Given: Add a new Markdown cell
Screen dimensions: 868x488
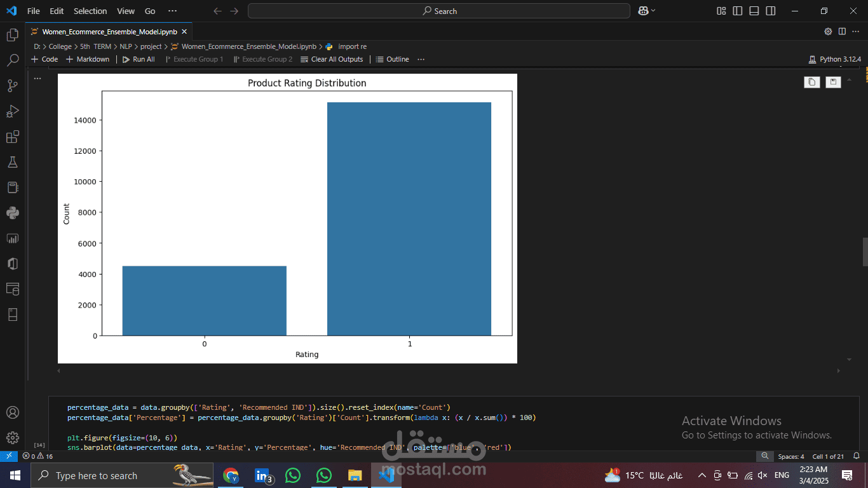Looking at the screenshot, I should click(88, 59).
